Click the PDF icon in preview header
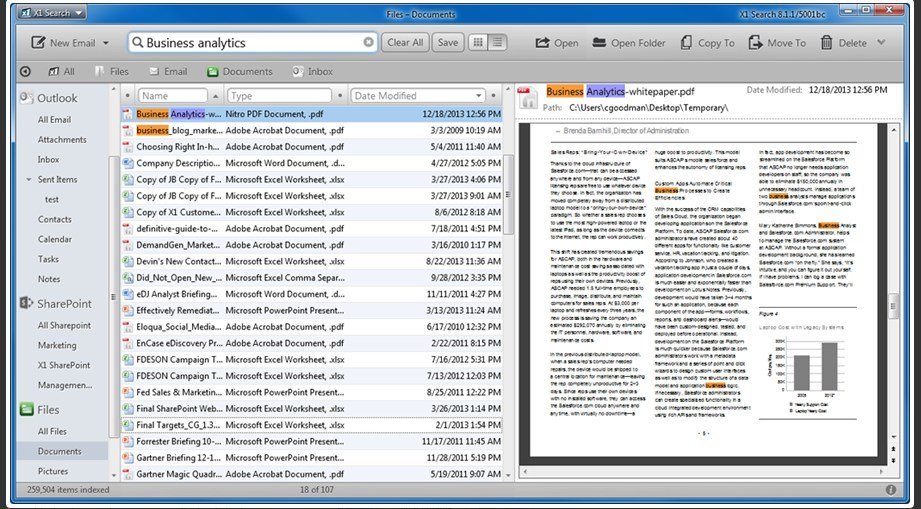Screen dimensions: 921x509 pos(526,97)
